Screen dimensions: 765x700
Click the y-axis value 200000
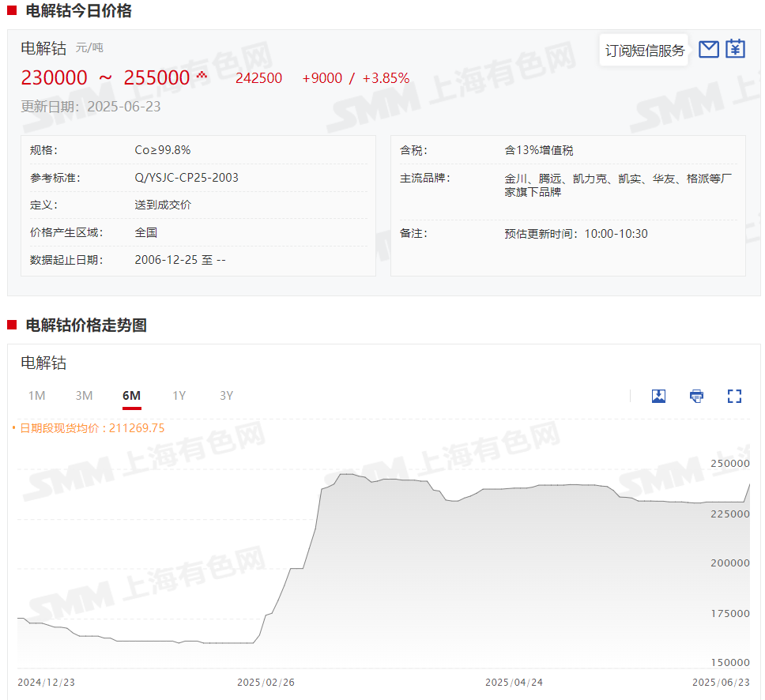click(730, 563)
